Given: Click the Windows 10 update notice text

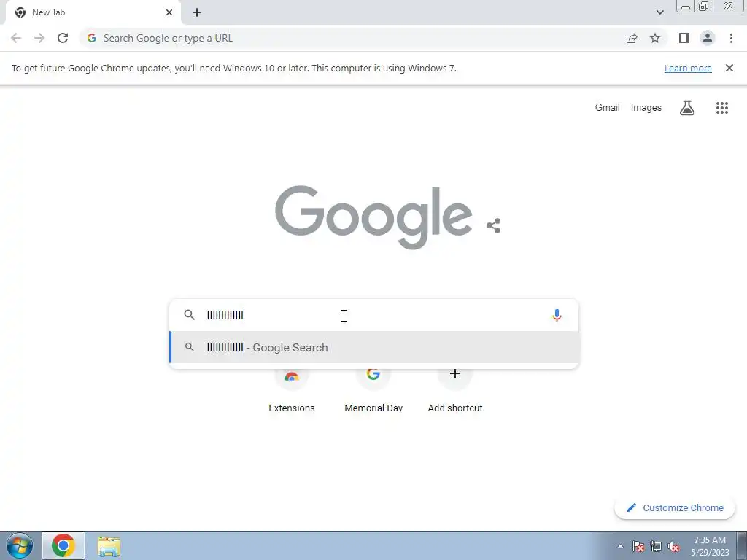Looking at the screenshot, I should coord(234,68).
